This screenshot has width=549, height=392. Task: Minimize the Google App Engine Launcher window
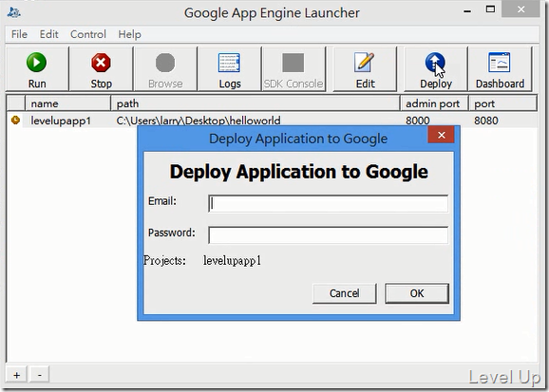click(x=467, y=10)
